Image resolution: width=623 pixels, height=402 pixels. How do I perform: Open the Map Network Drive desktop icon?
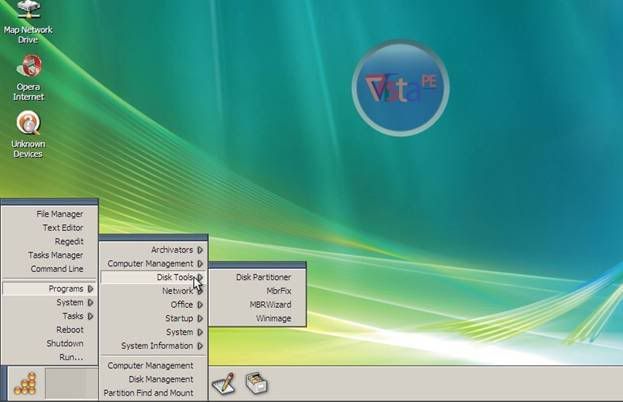28,22
